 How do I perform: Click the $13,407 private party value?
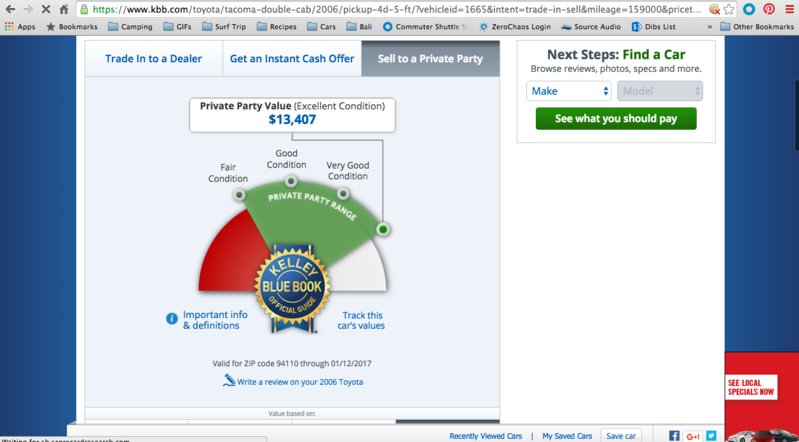pos(292,120)
